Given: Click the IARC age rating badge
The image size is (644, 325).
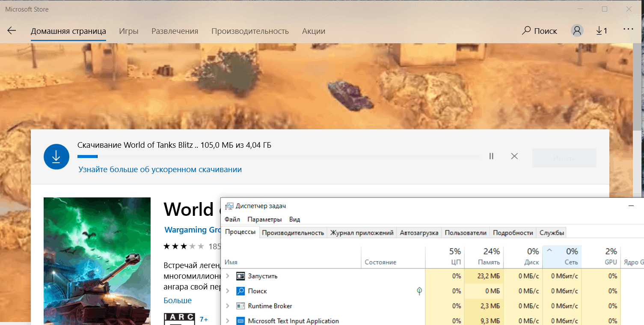Looking at the screenshot, I should [x=180, y=319].
